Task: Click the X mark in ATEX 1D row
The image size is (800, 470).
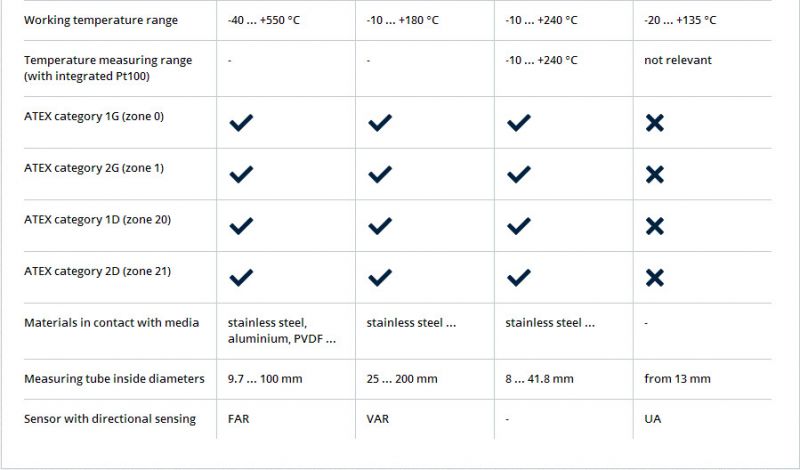Action: click(x=655, y=226)
